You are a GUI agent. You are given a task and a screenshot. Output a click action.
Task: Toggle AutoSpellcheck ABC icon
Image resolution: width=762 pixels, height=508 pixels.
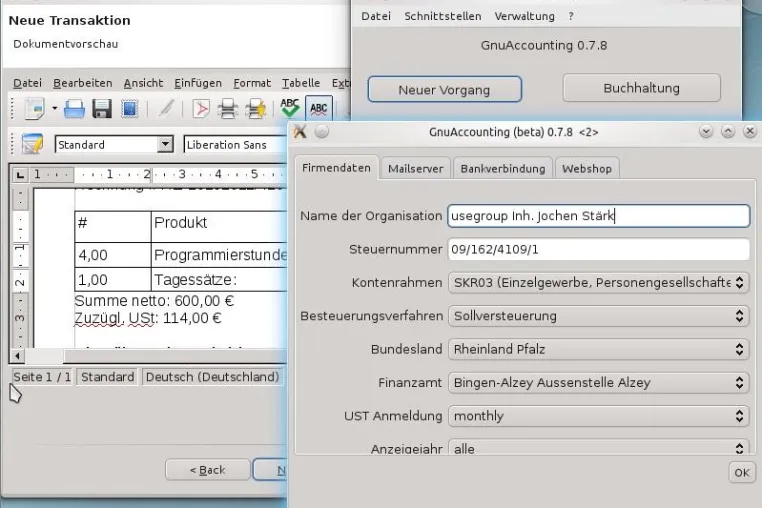point(319,108)
